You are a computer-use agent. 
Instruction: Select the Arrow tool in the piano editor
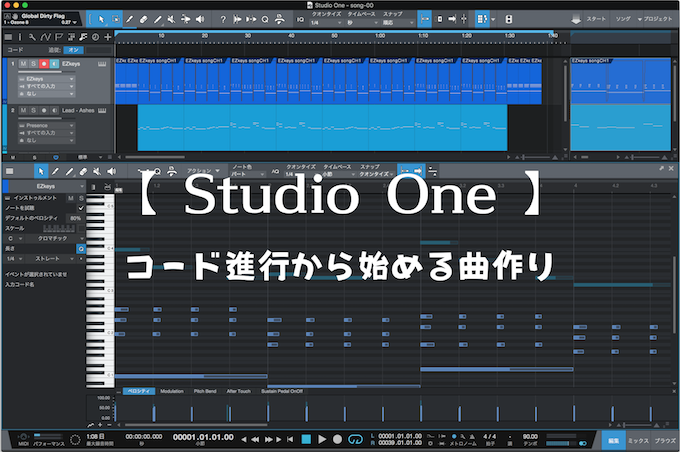41,171
